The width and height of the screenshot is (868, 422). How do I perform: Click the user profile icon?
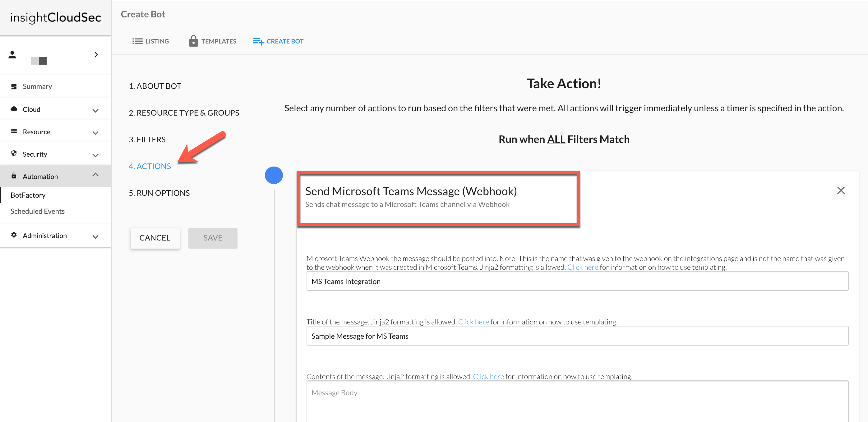[x=12, y=55]
